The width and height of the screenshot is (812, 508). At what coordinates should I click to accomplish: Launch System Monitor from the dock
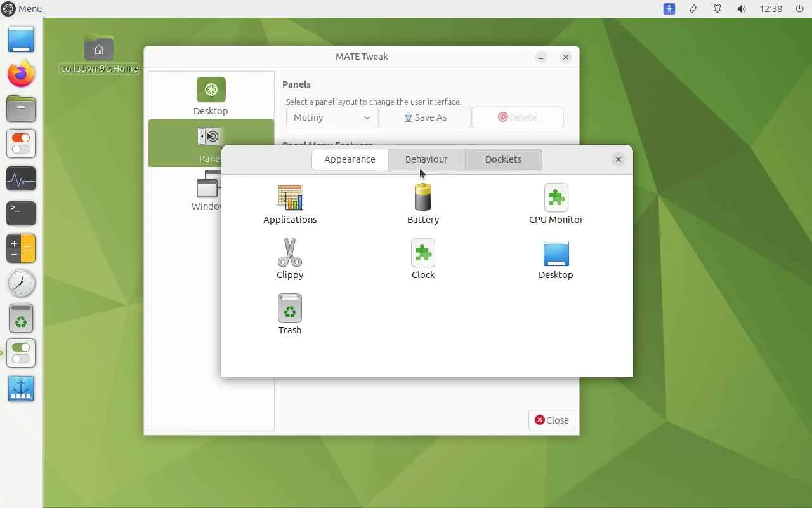click(21, 179)
